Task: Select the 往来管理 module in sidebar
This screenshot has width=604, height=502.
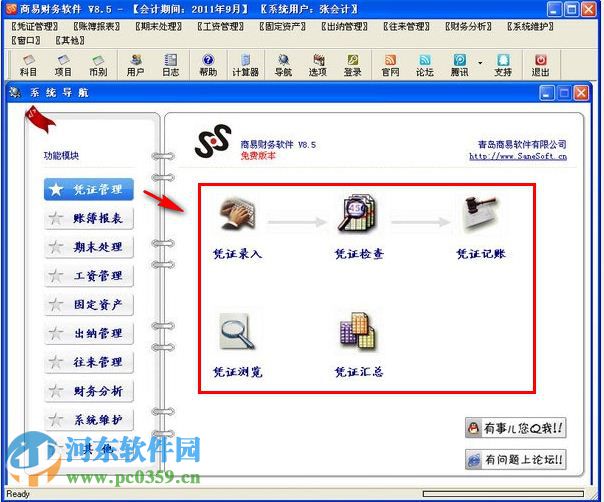Action: coord(89,362)
